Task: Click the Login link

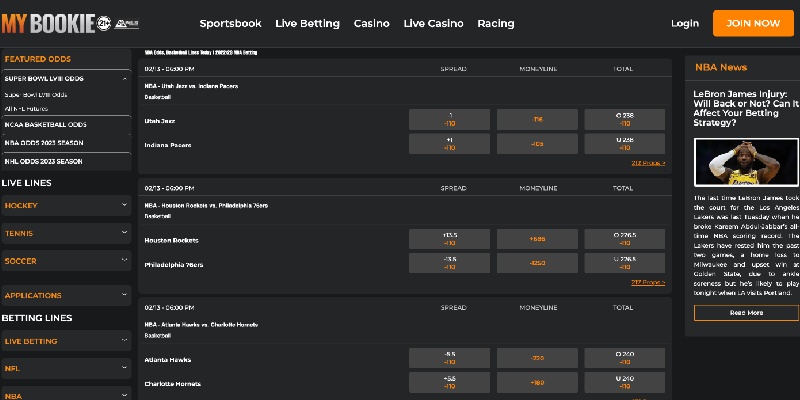Action: click(685, 23)
